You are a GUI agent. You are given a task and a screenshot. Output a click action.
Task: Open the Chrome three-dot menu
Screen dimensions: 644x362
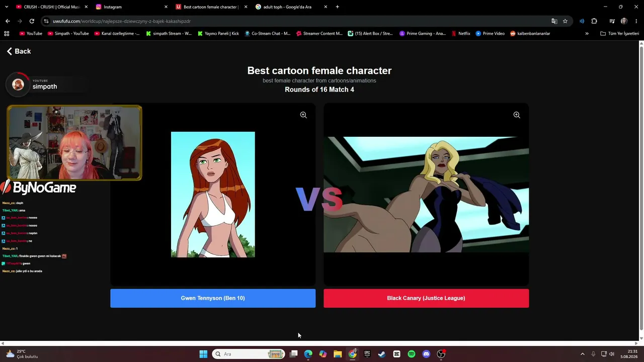coord(636,21)
